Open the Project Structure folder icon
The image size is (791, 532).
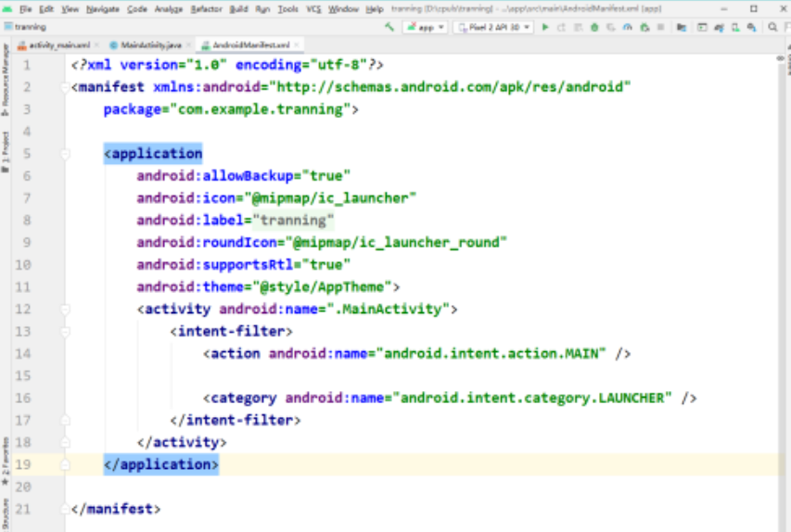681,27
